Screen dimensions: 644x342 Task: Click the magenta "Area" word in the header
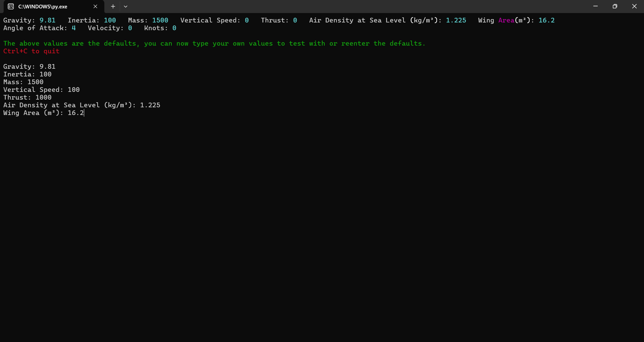click(506, 20)
